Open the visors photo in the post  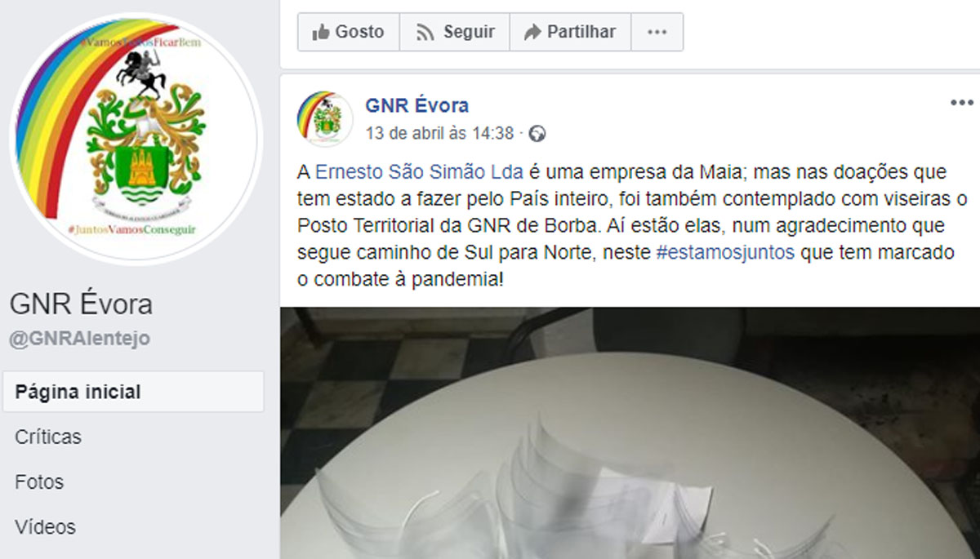pos(630,433)
